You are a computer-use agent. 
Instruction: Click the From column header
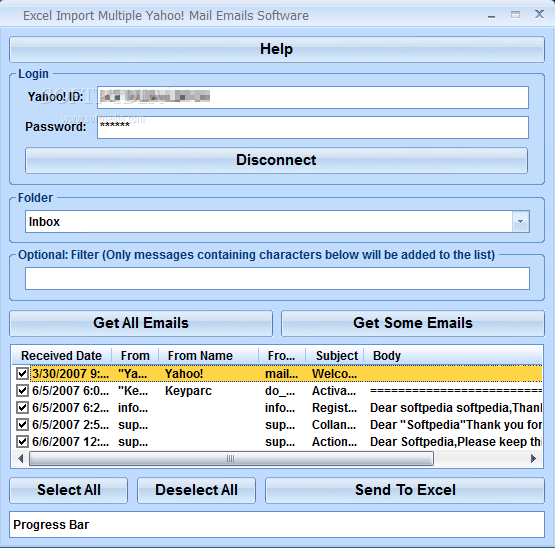pos(135,356)
